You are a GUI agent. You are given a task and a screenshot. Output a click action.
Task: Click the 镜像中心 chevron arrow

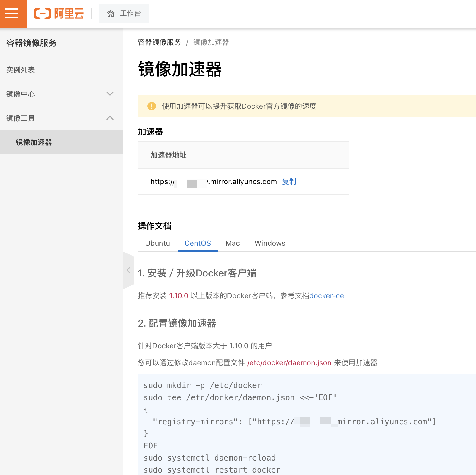tap(110, 94)
